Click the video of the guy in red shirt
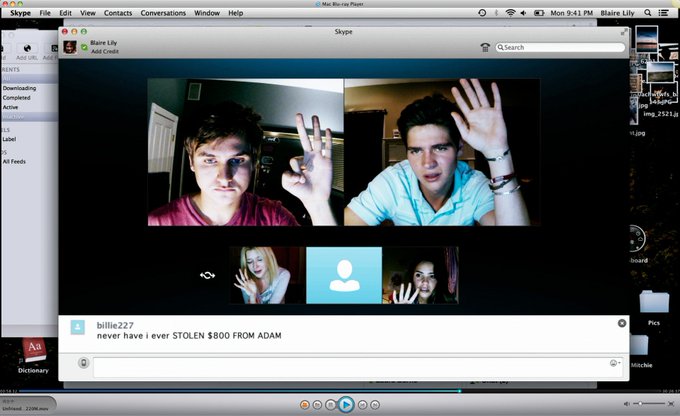Viewport: 680px width, 416px height. (245, 152)
